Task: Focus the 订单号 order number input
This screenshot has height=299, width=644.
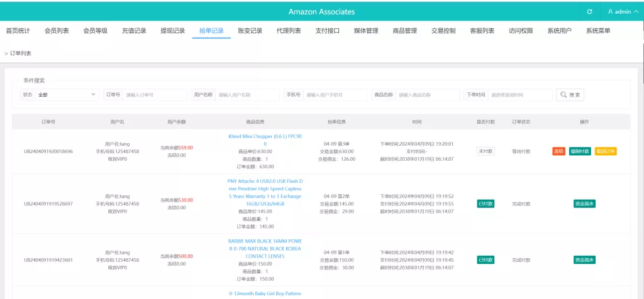Action: point(154,95)
